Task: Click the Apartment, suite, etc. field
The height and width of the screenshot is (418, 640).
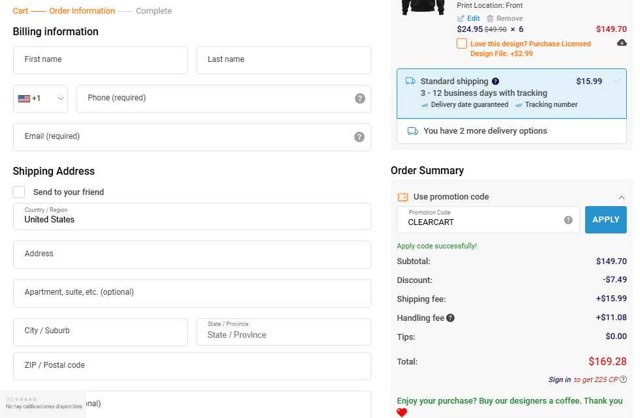Action: tap(192, 293)
